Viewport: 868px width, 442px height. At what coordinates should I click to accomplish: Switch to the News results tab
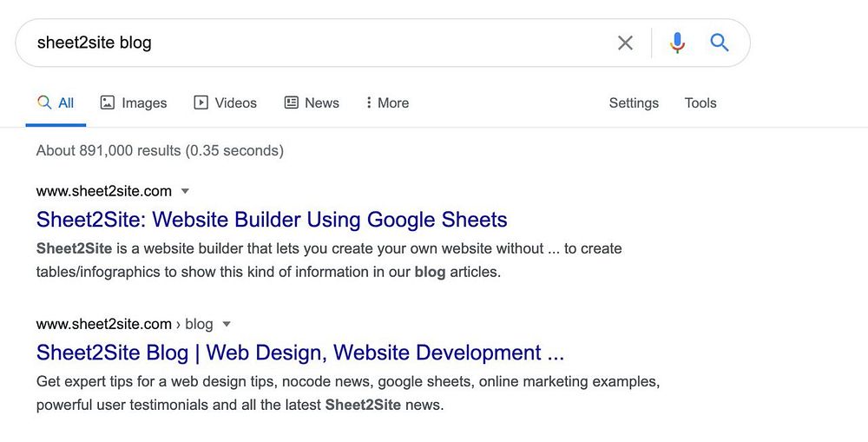pyautogui.click(x=321, y=102)
